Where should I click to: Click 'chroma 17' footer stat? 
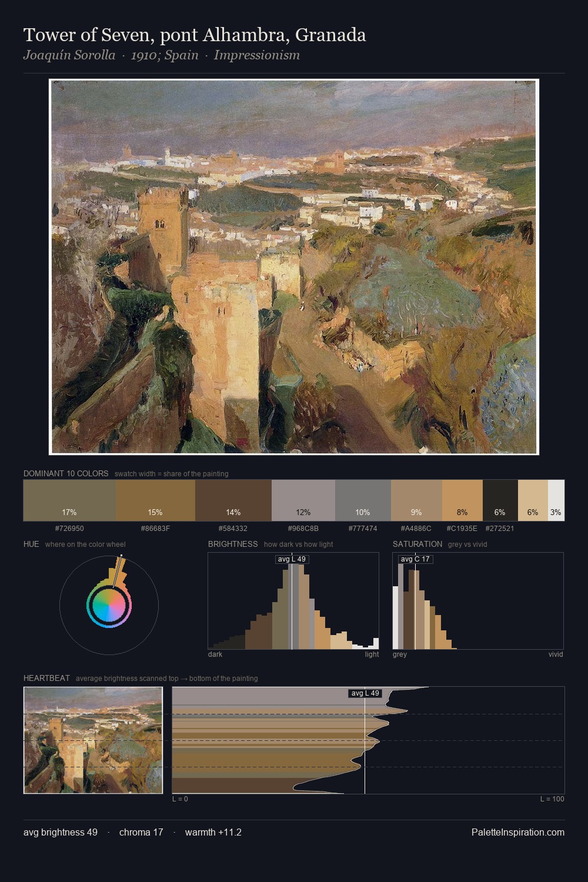pos(141,832)
